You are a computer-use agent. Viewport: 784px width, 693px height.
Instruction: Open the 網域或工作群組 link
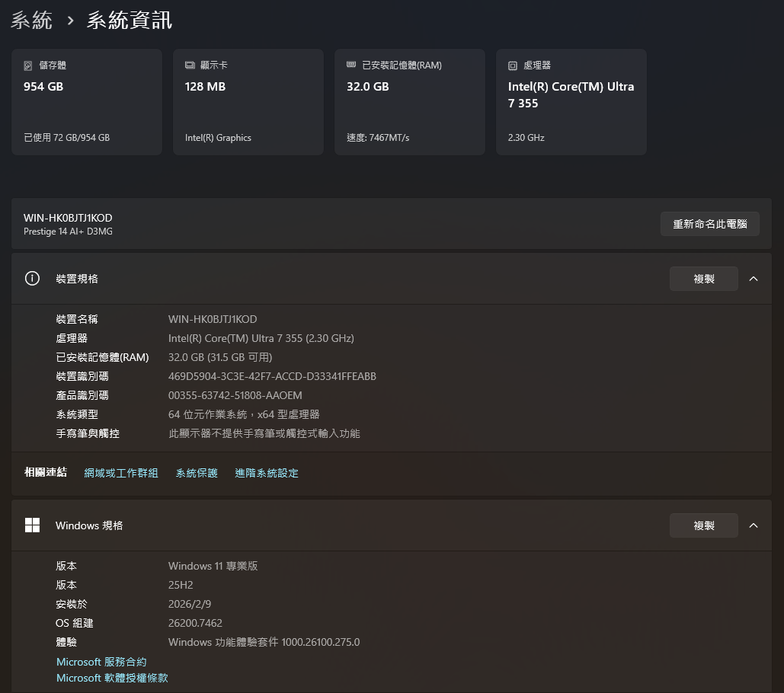tap(121, 472)
